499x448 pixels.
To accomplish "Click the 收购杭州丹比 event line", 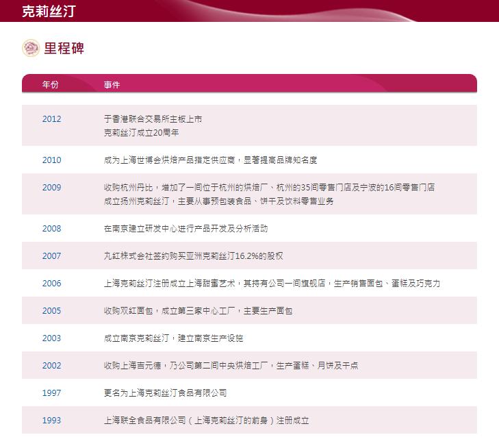I will tap(269, 187).
